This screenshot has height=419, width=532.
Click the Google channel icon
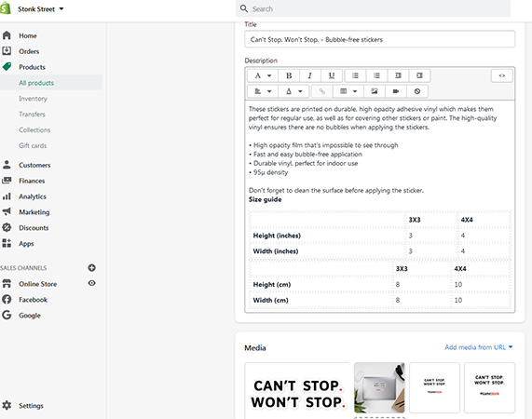click(7, 315)
